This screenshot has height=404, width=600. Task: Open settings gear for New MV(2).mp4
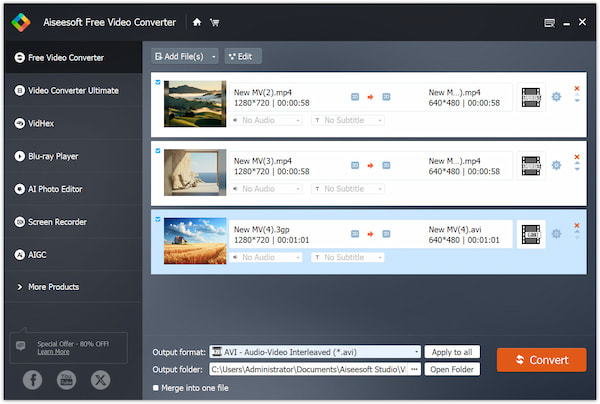pos(556,97)
